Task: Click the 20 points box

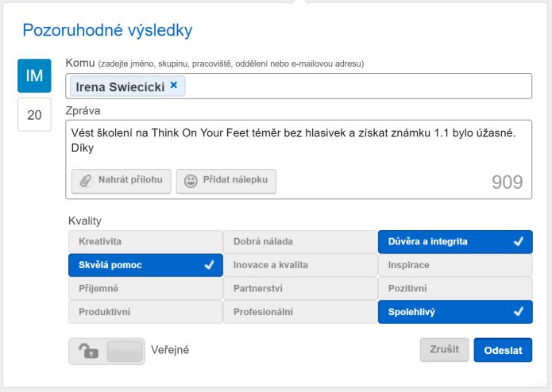Action: [x=34, y=115]
